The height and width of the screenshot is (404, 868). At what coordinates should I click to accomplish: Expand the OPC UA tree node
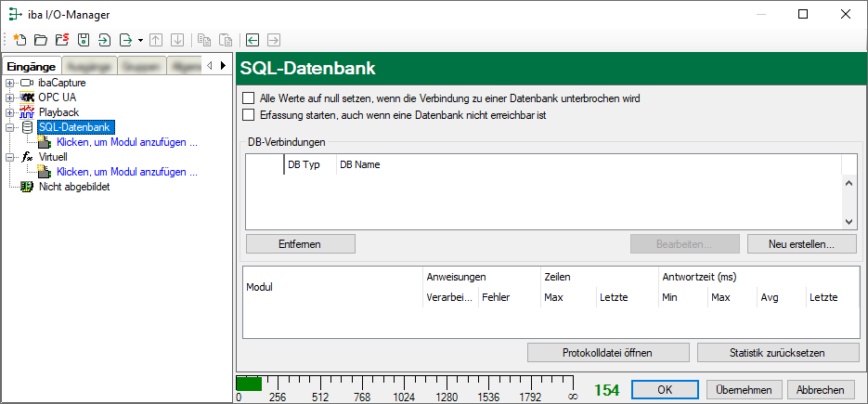[9, 98]
